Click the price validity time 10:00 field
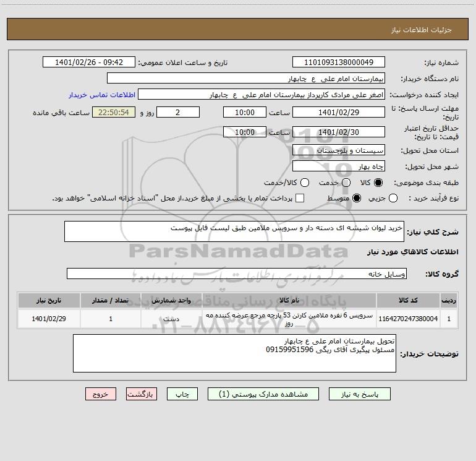The image size is (476, 461). pyautogui.click(x=245, y=132)
